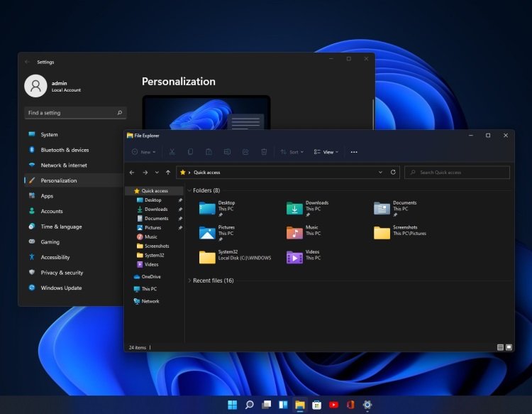Image resolution: width=532 pixels, height=414 pixels.
Task: Click the Refresh icon beside the address bar
Action: (x=393, y=172)
